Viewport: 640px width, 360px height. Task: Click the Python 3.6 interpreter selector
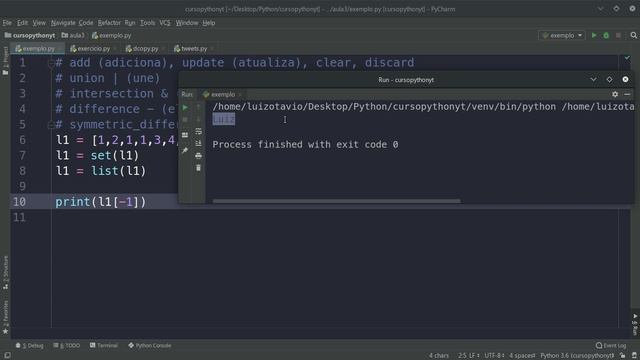pos(577,356)
